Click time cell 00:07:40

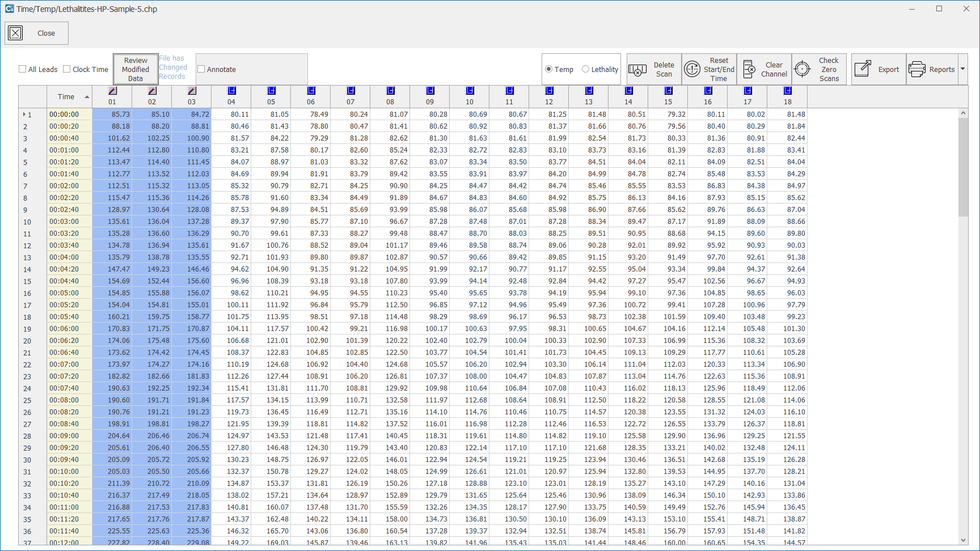pos(70,388)
